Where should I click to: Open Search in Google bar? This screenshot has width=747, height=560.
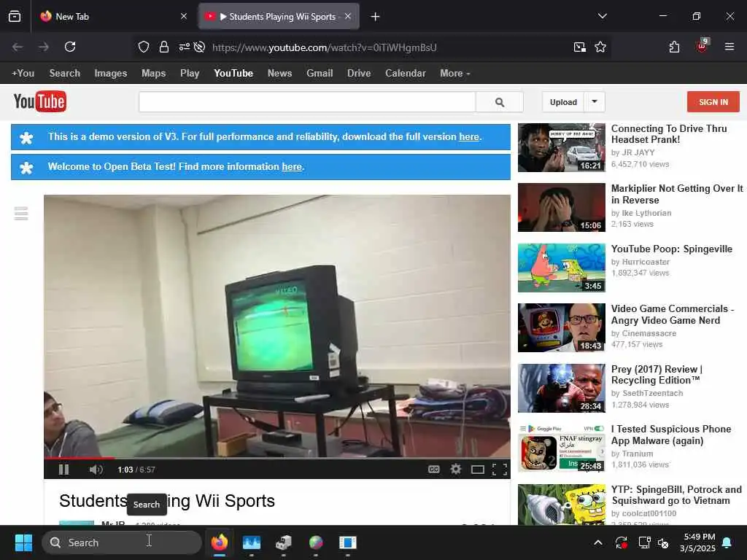[x=65, y=74]
